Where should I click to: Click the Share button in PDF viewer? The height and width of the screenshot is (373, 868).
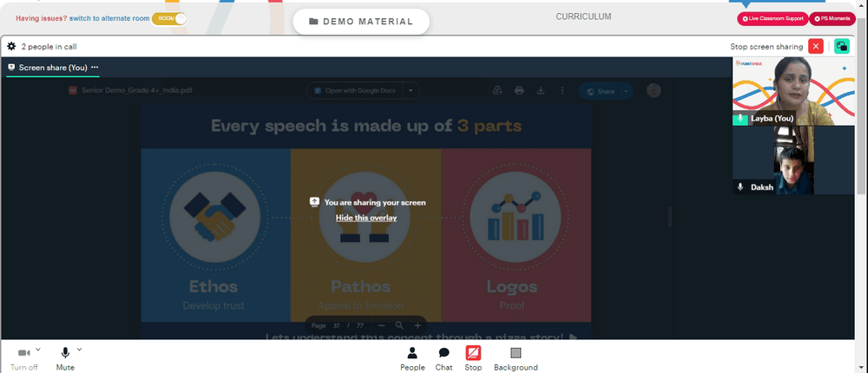click(601, 91)
